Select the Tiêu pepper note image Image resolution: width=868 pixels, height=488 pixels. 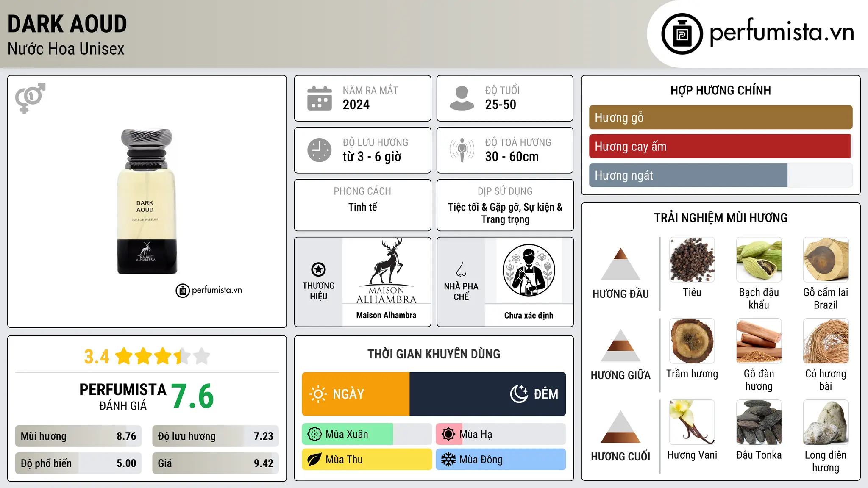(x=692, y=260)
